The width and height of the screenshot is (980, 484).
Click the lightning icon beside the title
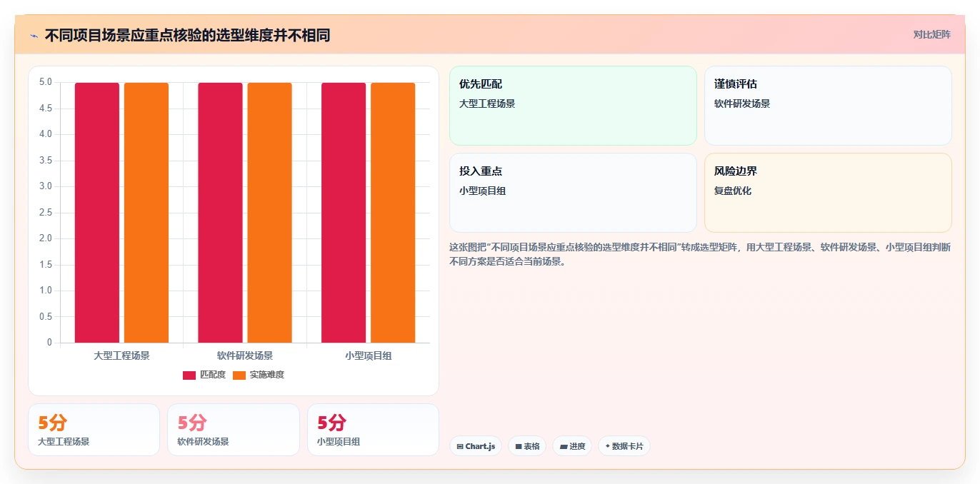pos(34,35)
